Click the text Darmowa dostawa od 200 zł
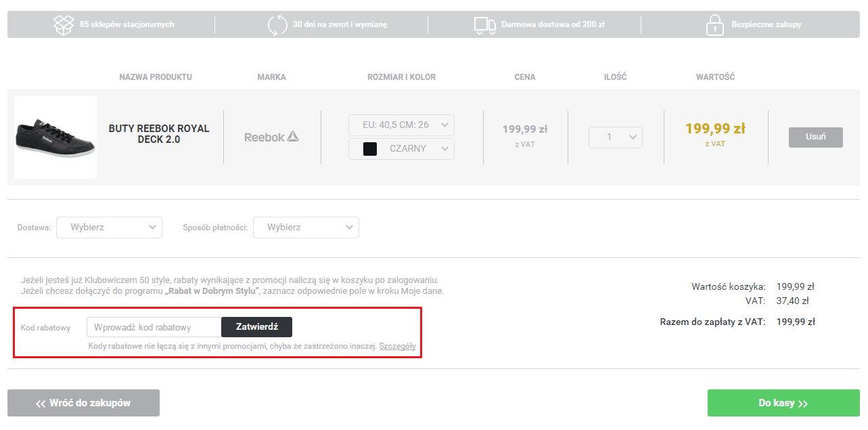The image size is (868, 430). 553,24
